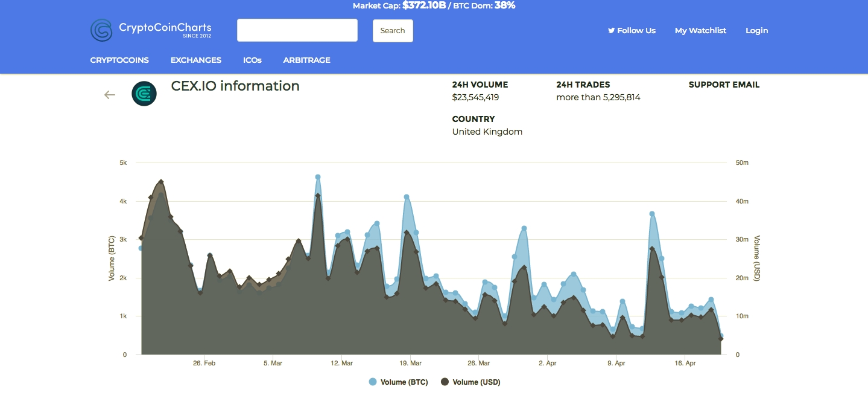Viewport: 868px width, 398px height.
Task: Click the 24H VOLUME value $23,545,419
Action: pyautogui.click(x=475, y=97)
